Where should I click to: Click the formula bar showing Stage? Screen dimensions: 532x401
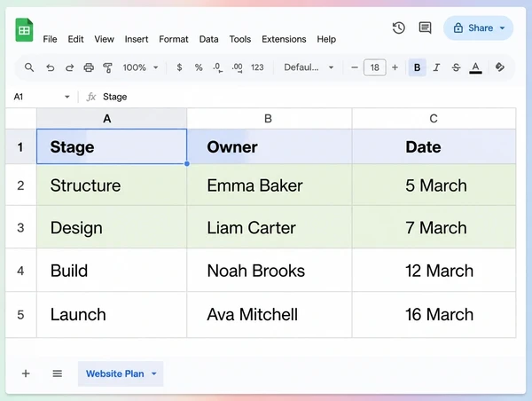pyautogui.click(x=305, y=97)
